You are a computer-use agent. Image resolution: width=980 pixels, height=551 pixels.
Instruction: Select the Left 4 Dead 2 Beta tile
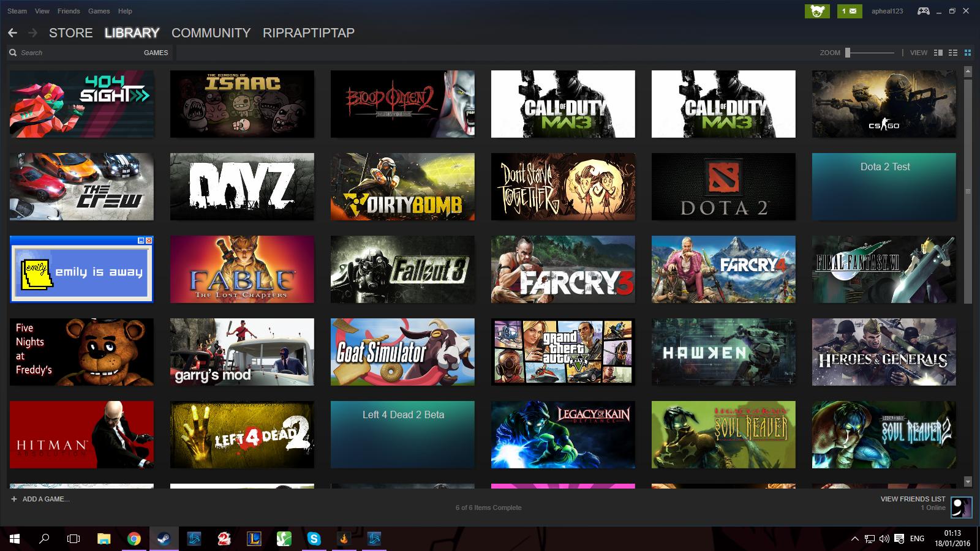click(402, 435)
